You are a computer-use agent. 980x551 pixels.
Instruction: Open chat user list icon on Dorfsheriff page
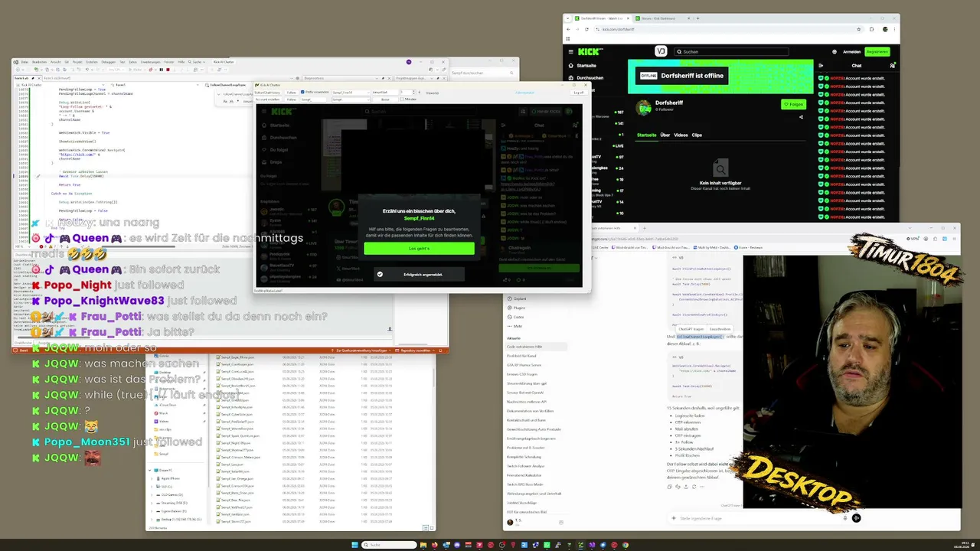(x=892, y=65)
